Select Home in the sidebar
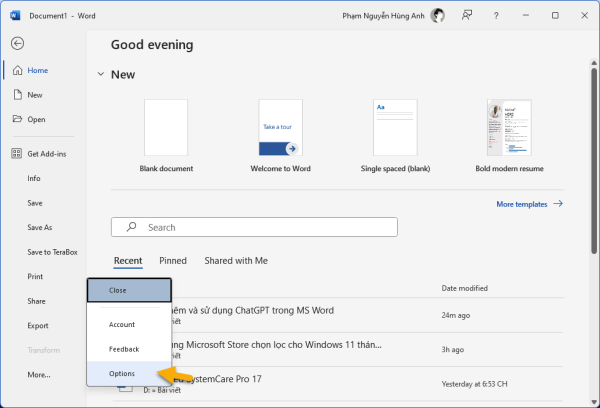The height and width of the screenshot is (408, 600). 38,70
